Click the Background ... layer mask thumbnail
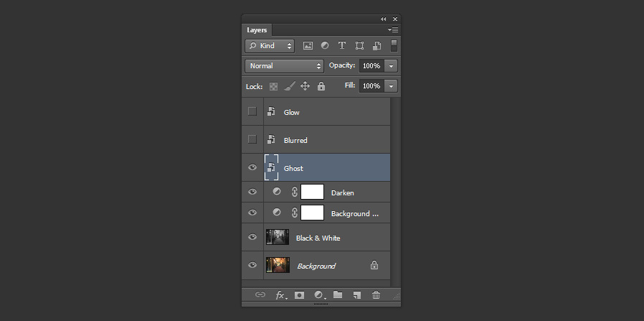 point(312,213)
